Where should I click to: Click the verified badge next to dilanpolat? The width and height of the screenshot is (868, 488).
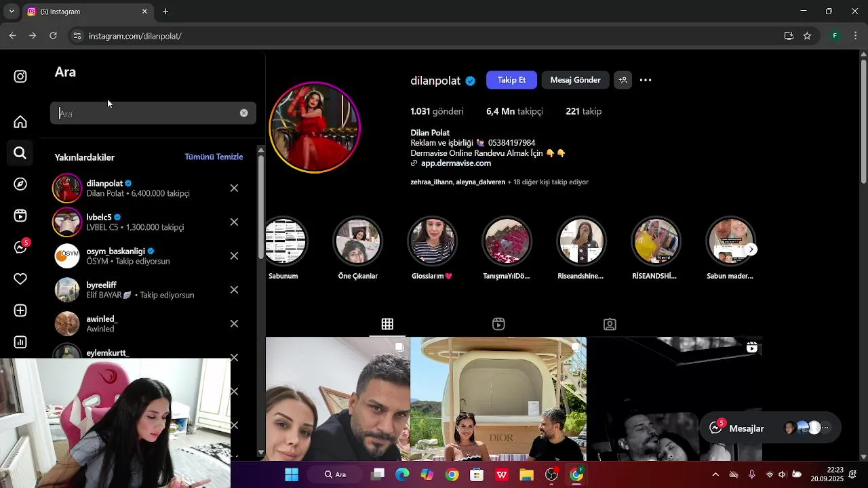point(471,81)
